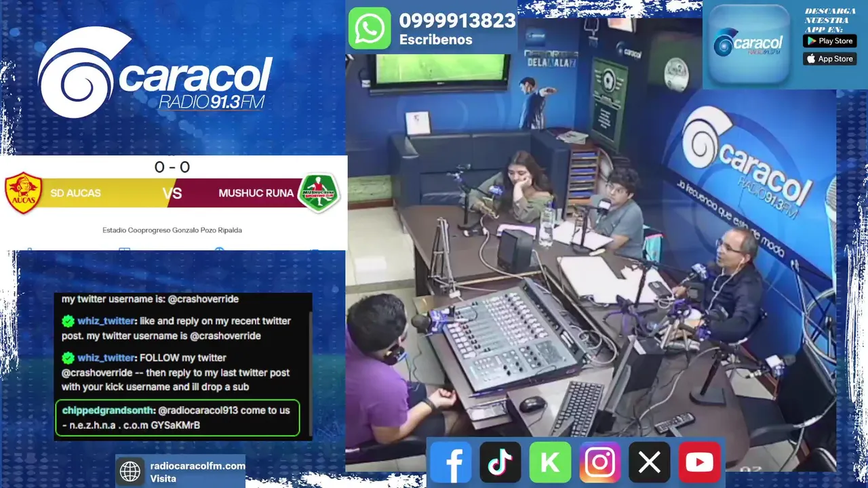Open the Facebook social icon
Image resolution: width=868 pixels, height=488 pixels.
point(450,462)
